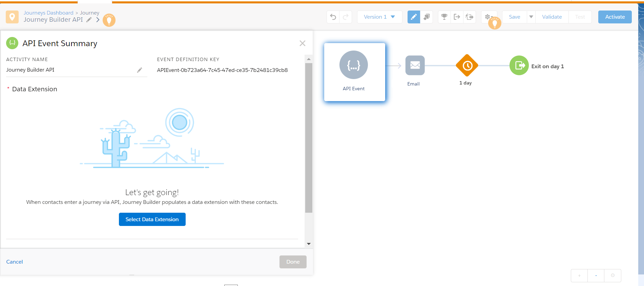Screen dimensions: 644x286
Task: Open the Version 1 dropdown
Action: pos(379,17)
